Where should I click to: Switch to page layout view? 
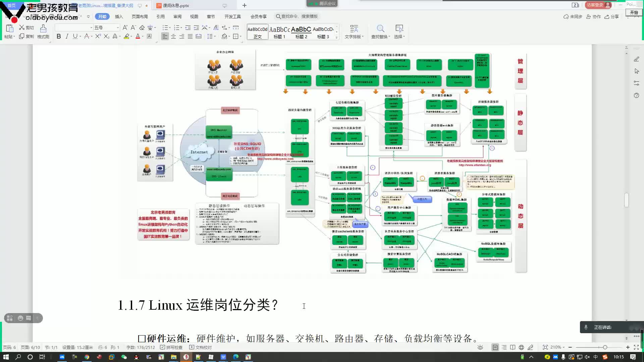[495, 347]
